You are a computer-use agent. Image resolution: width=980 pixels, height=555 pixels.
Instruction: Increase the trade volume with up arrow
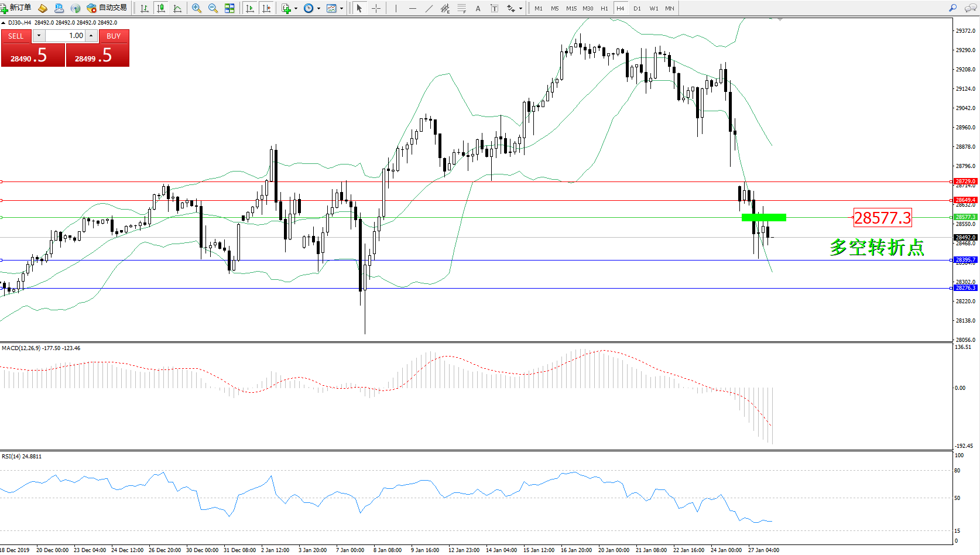click(91, 36)
